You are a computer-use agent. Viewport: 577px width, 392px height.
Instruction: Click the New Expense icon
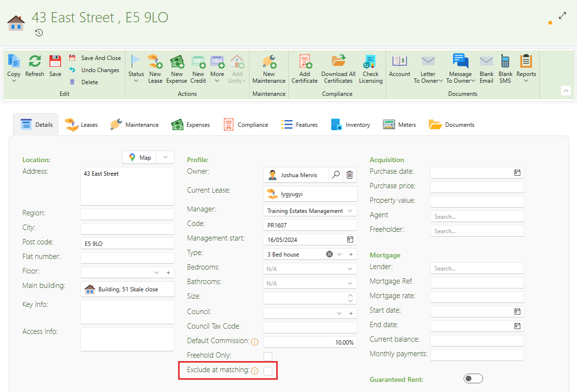pyautogui.click(x=177, y=61)
